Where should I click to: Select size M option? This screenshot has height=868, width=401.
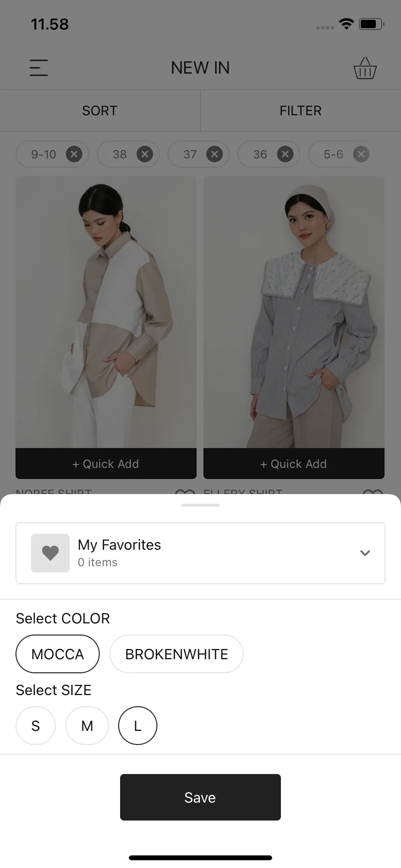[x=87, y=726]
